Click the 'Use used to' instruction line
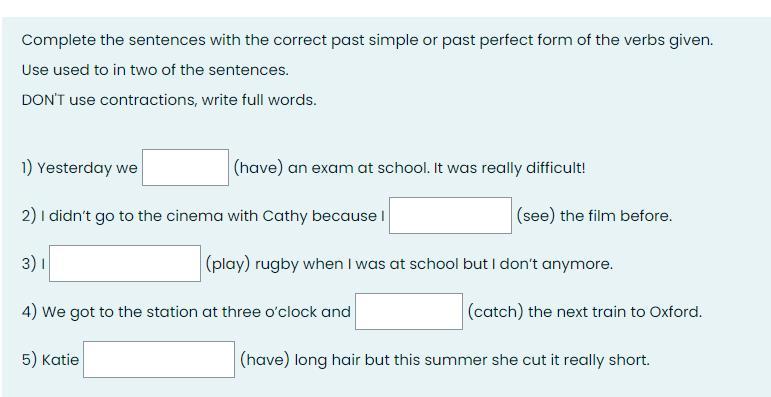Viewport: 771px width, 397px height. click(155, 70)
